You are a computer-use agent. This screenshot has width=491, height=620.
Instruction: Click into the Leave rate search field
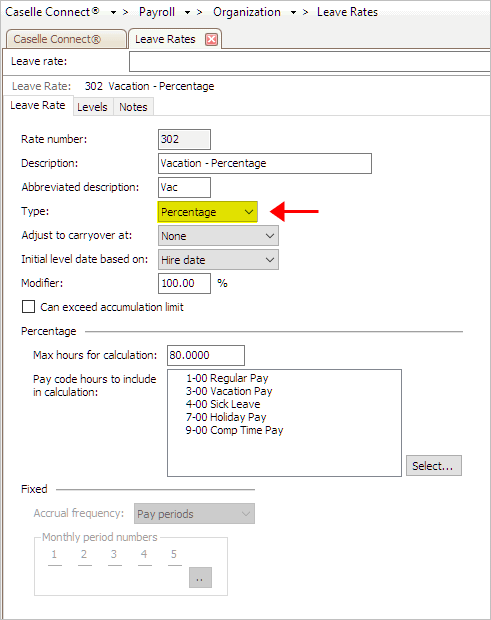tap(310, 62)
